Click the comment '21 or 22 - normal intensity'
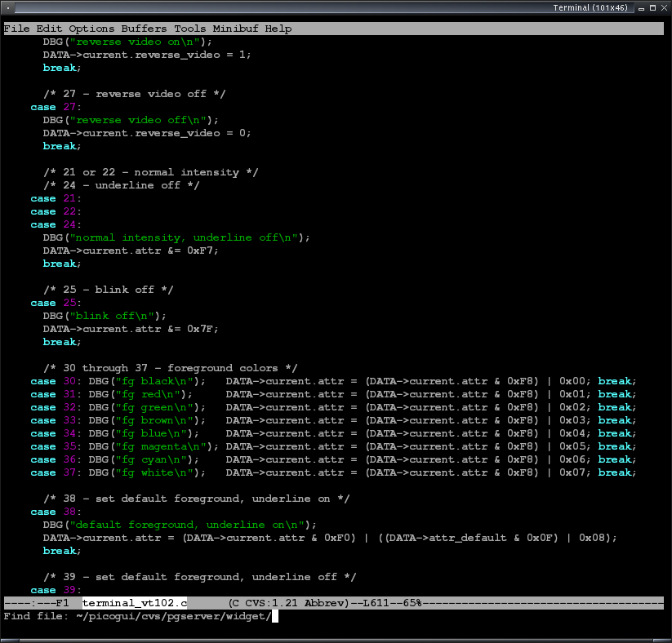The image size is (672, 643). (x=151, y=172)
